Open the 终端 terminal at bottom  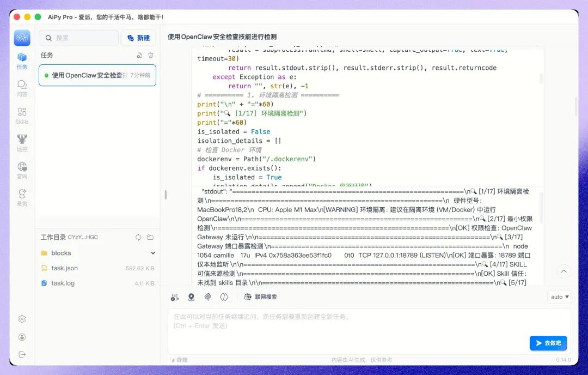pyautogui.click(x=179, y=360)
